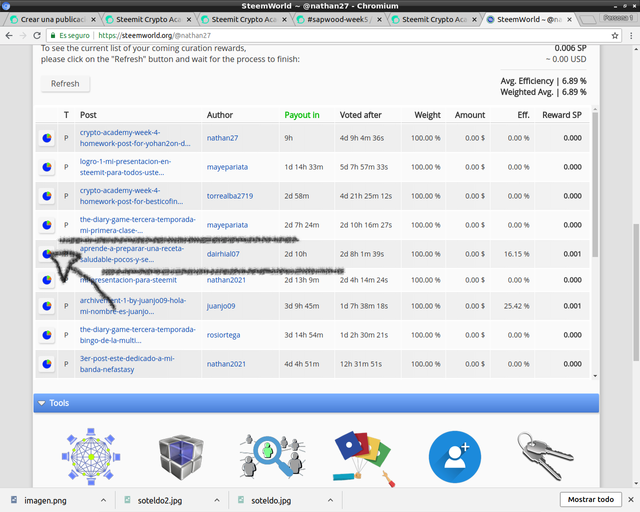Switch to #sapwood-week5 tab
640x512 pixels.
coord(338,19)
